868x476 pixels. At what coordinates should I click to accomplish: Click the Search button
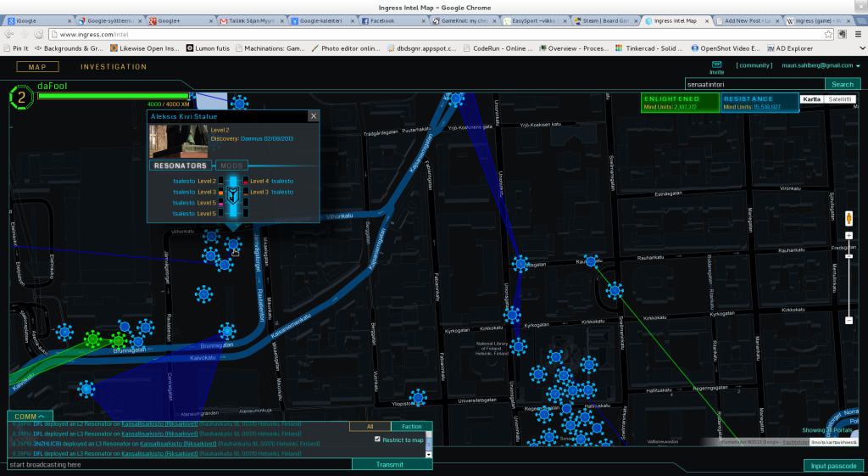tap(843, 84)
